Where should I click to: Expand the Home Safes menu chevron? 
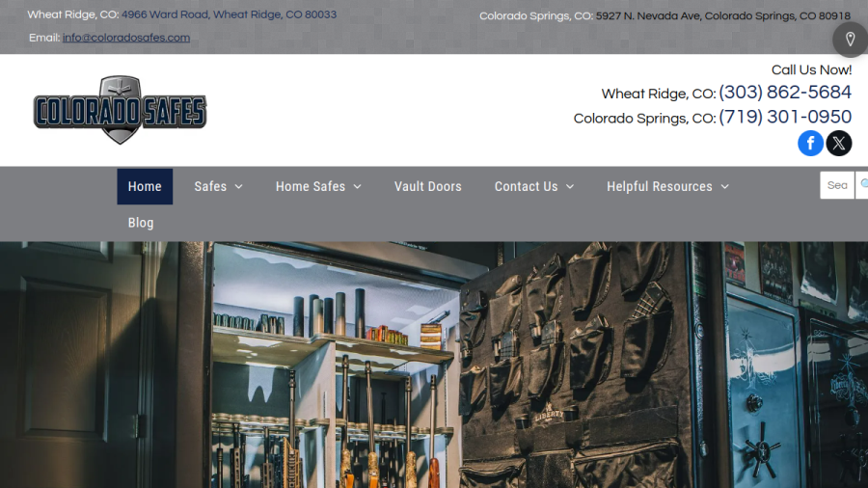coord(357,187)
